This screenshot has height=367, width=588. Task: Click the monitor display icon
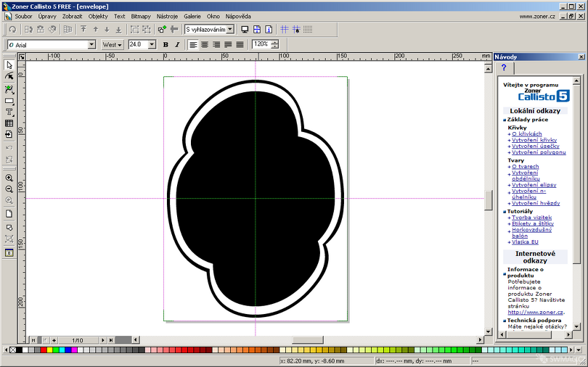[245, 30]
